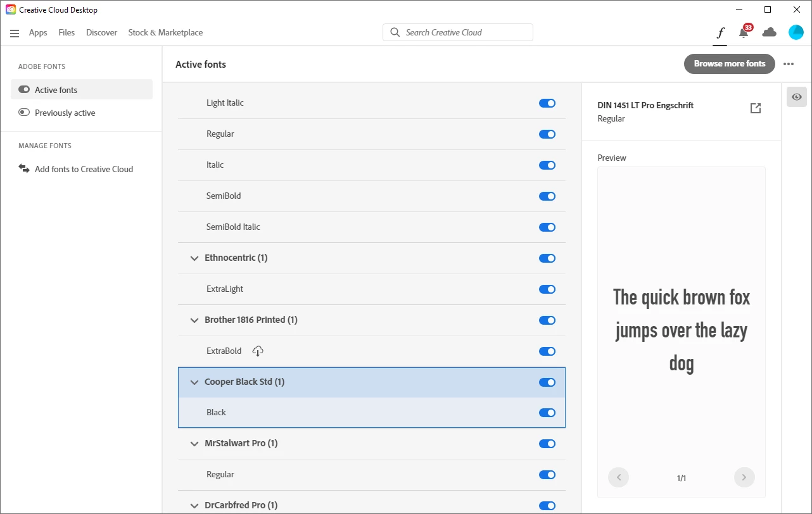The image size is (812, 514).
Task: Click the ExtraLight font name
Action: pyautogui.click(x=225, y=289)
